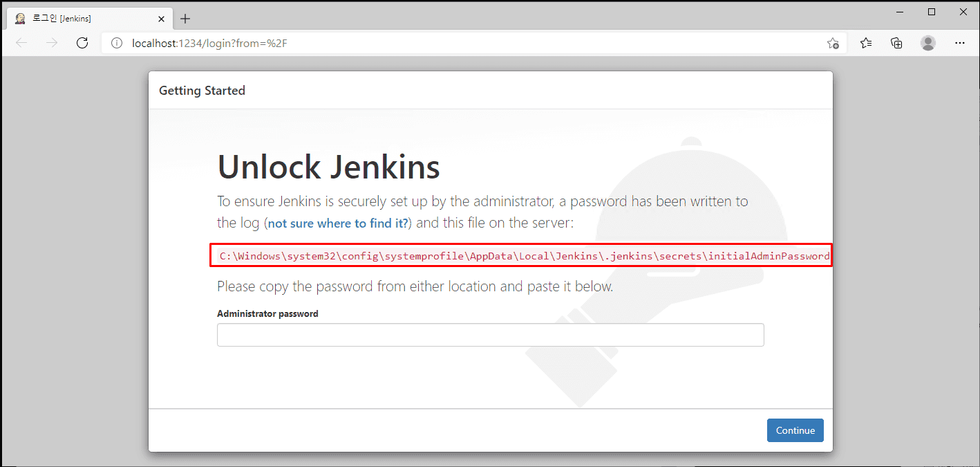Click the Jenkins favicon on the tab
The width and height of the screenshot is (980, 467).
click(20, 19)
